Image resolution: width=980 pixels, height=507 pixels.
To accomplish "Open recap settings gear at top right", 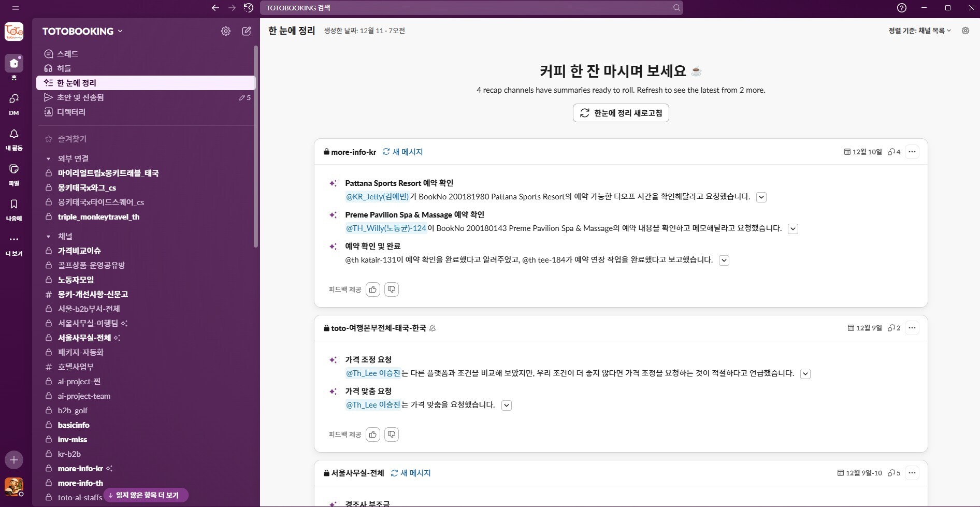I will coord(965,31).
